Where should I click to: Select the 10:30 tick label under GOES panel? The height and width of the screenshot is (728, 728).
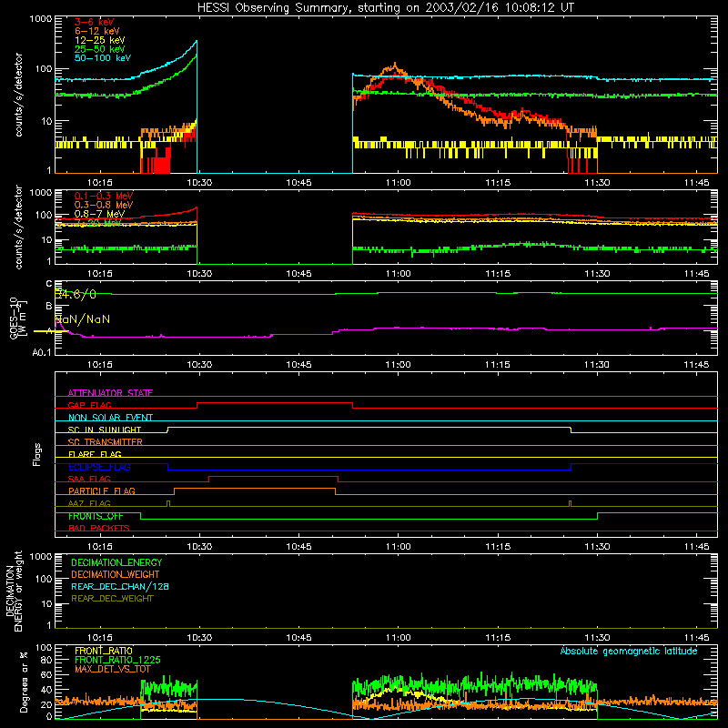pos(199,365)
